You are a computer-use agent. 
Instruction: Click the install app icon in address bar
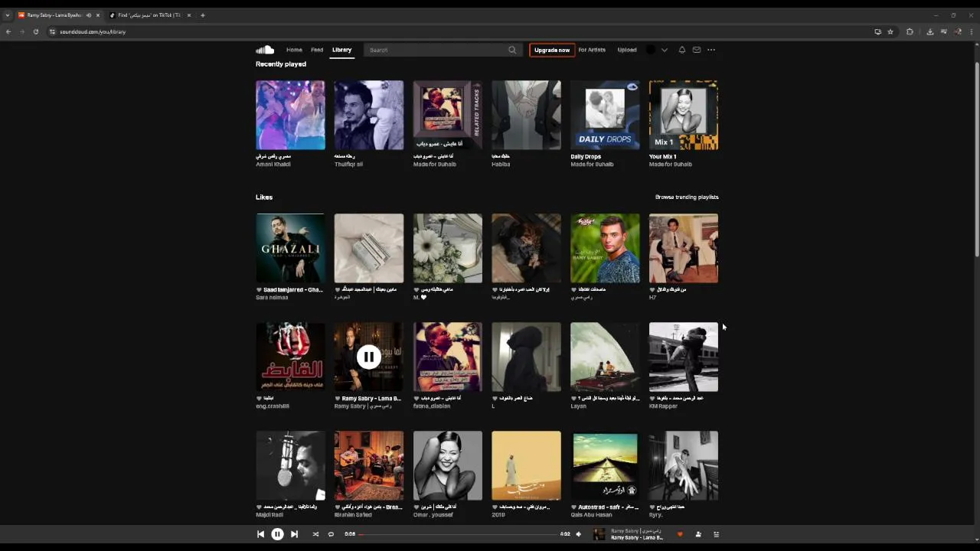[877, 31]
